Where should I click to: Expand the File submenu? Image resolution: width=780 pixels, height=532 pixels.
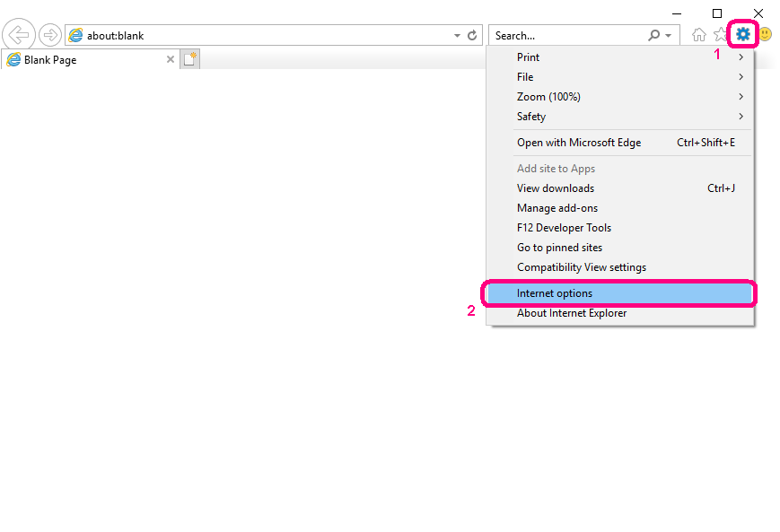[620, 77]
